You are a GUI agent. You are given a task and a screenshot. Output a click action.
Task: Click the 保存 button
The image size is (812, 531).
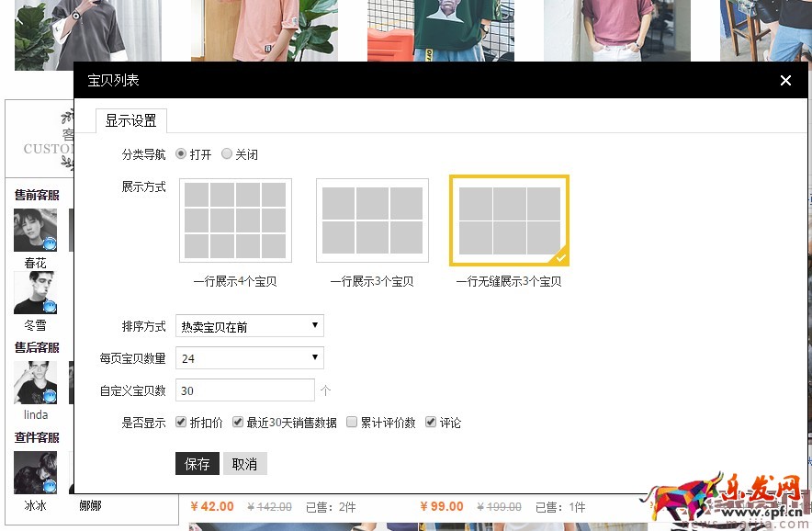pyautogui.click(x=197, y=463)
